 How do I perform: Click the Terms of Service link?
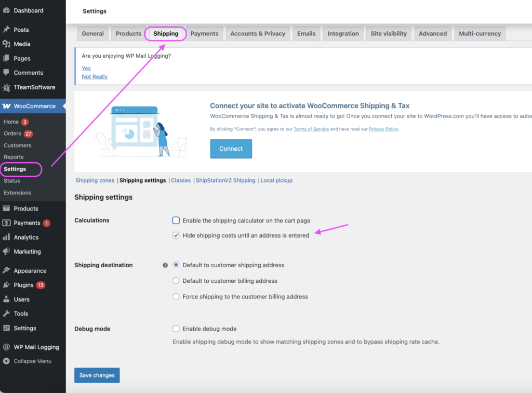[x=311, y=129]
